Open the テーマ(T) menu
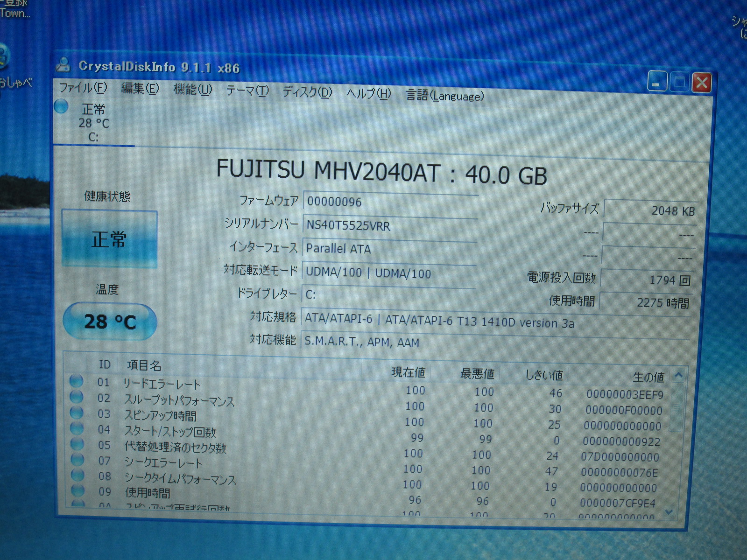747x560 pixels. pos(247,91)
